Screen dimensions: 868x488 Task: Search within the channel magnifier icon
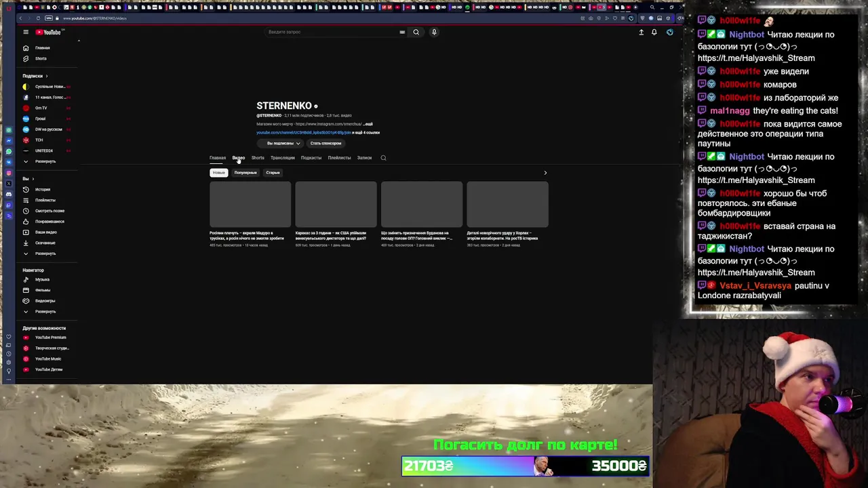point(383,158)
